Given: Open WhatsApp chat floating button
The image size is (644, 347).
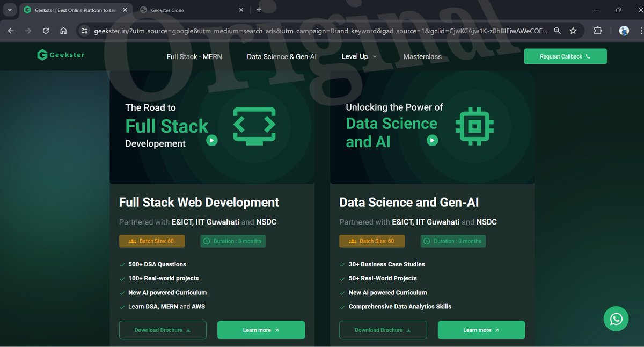Looking at the screenshot, I should [x=616, y=319].
